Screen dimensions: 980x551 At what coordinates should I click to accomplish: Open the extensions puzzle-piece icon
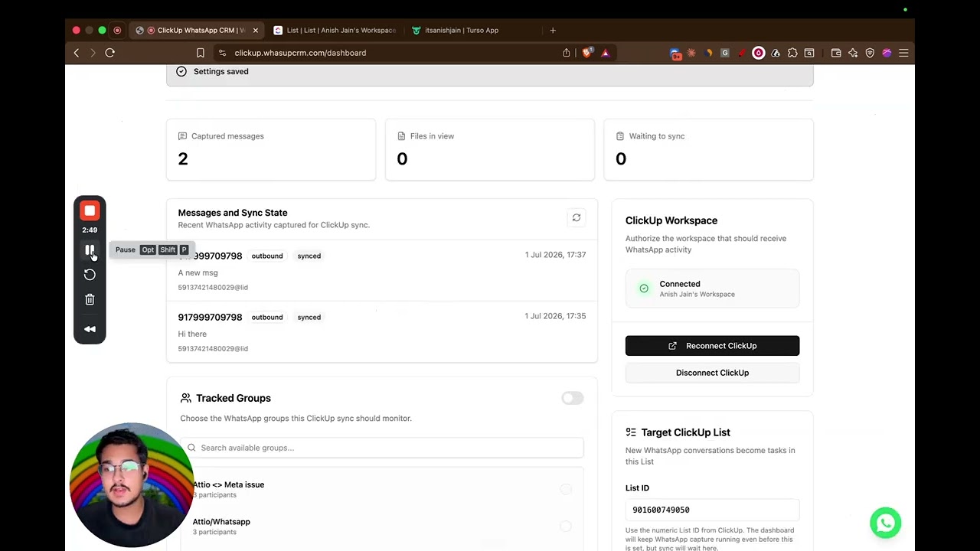(x=792, y=53)
